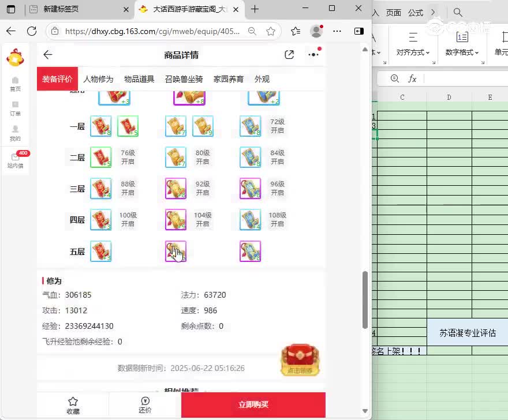
Task: Click the 还价 bargain button
Action: 145,406
